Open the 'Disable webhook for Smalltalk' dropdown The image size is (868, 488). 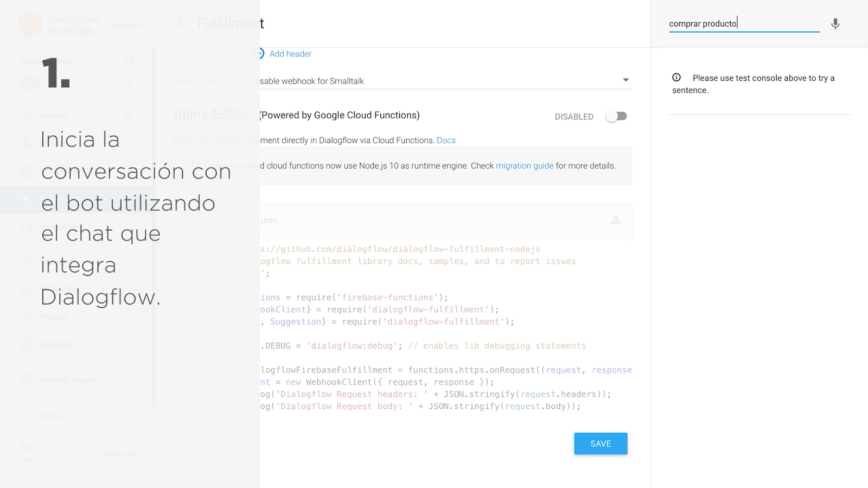click(444, 81)
